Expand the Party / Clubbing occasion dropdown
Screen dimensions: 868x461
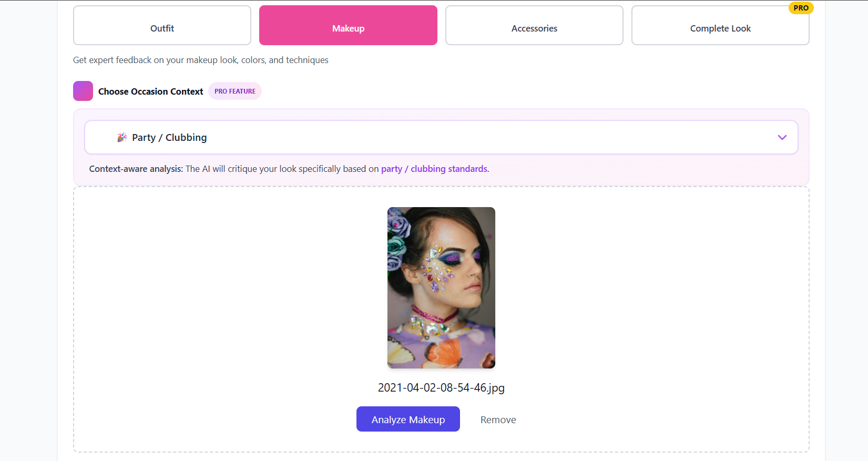point(441,137)
